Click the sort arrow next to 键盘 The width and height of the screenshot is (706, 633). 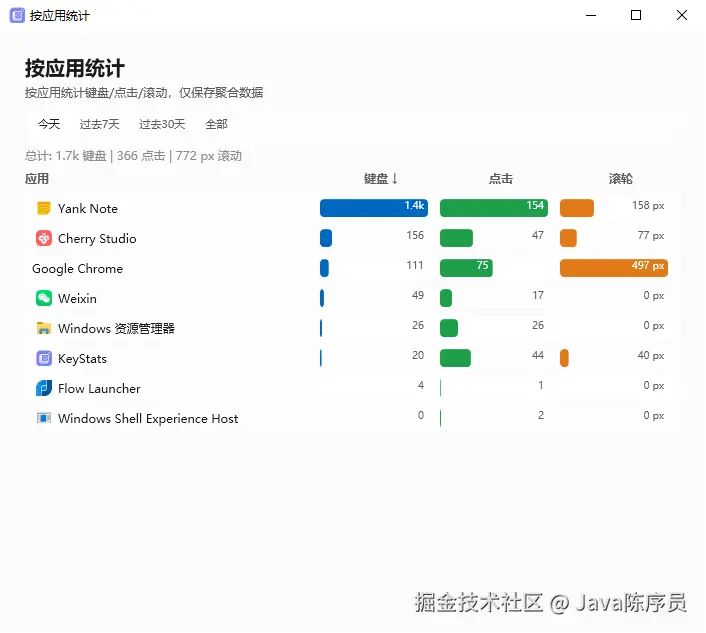pyautogui.click(x=394, y=179)
